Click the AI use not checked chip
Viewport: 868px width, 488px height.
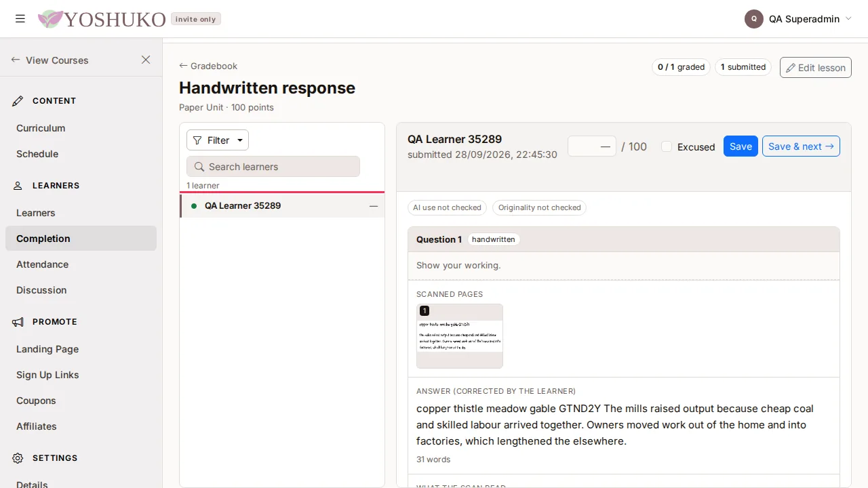point(447,207)
